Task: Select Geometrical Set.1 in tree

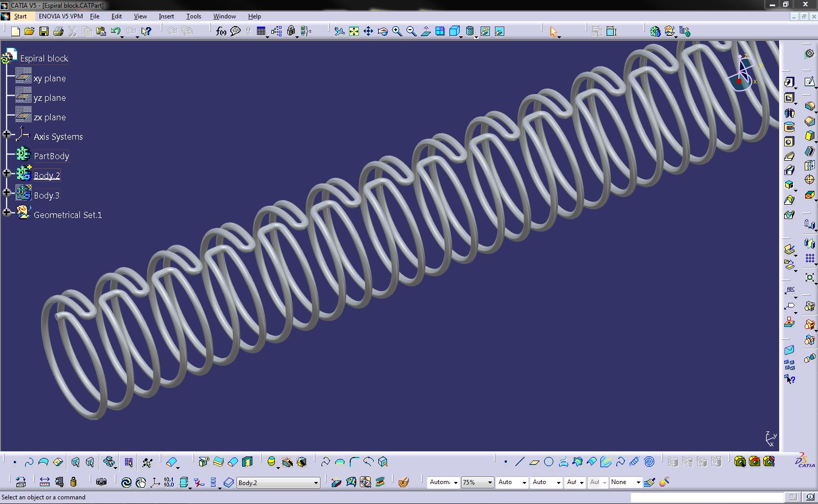Action: (68, 215)
